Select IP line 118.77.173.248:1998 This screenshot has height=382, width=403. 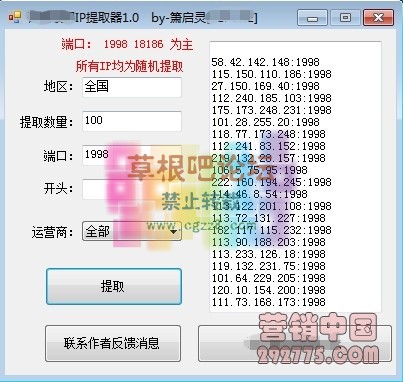coord(268,134)
